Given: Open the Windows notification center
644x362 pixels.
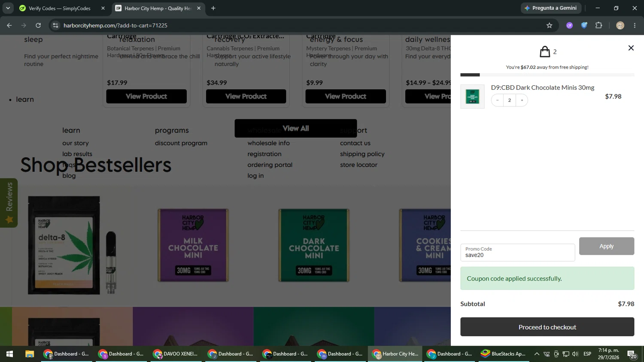Looking at the screenshot, I should [632, 354].
